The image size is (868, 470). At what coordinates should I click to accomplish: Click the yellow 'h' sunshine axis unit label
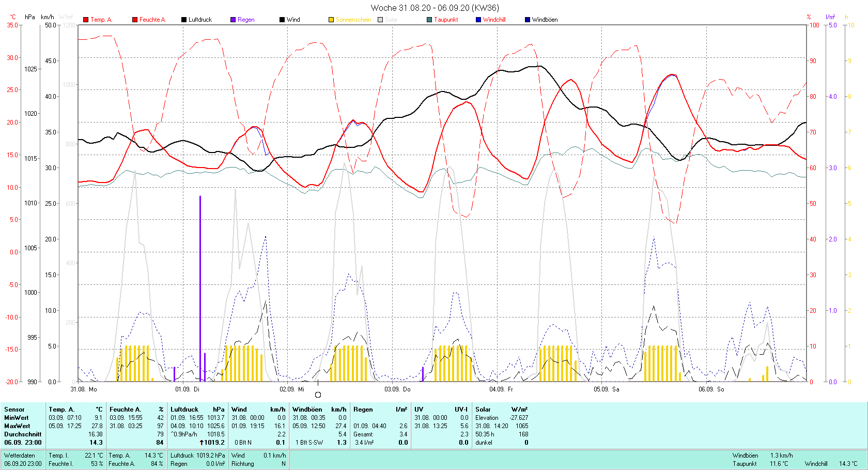[x=846, y=17]
